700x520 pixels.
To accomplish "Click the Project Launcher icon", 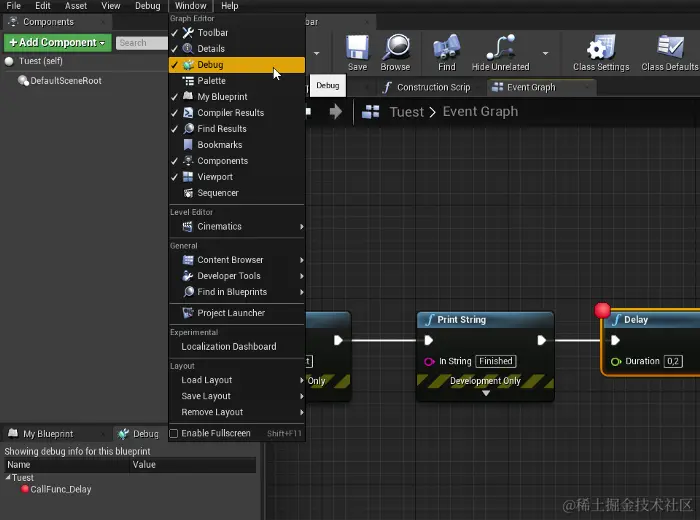I will point(188,313).
